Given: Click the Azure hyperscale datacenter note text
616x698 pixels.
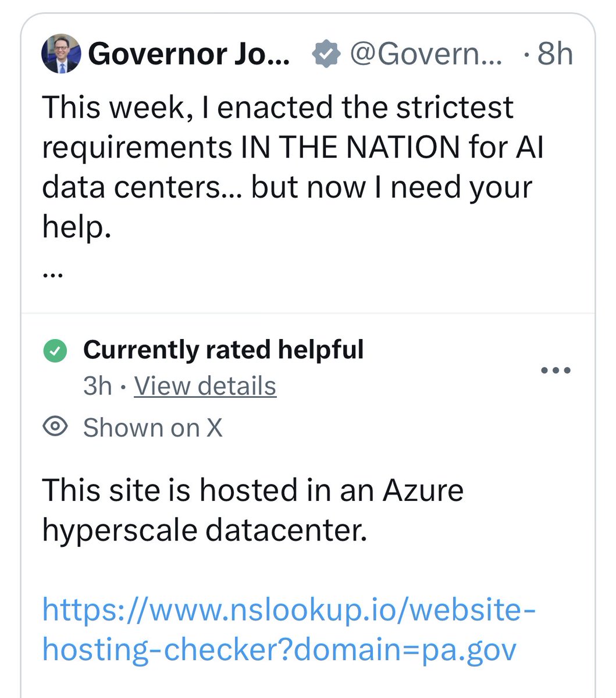Looking at the screenshot, I should click(253, 510).
